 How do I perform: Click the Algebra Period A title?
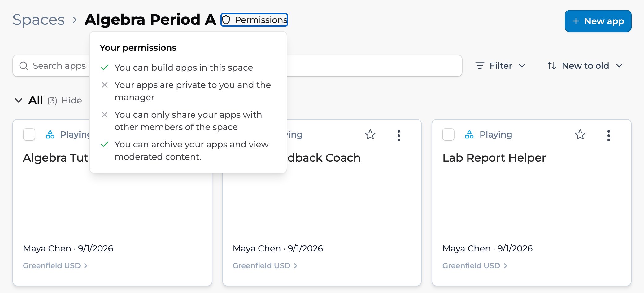[x=150, y=20]
